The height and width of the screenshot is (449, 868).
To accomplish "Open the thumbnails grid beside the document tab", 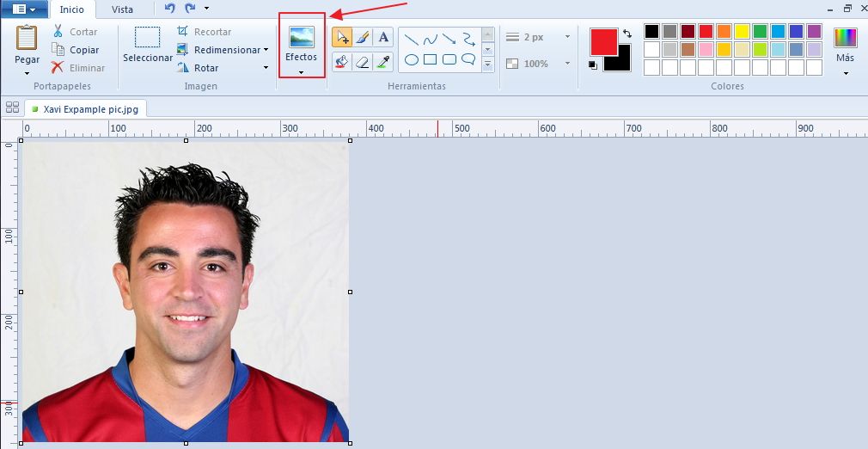I will [12, 108].
